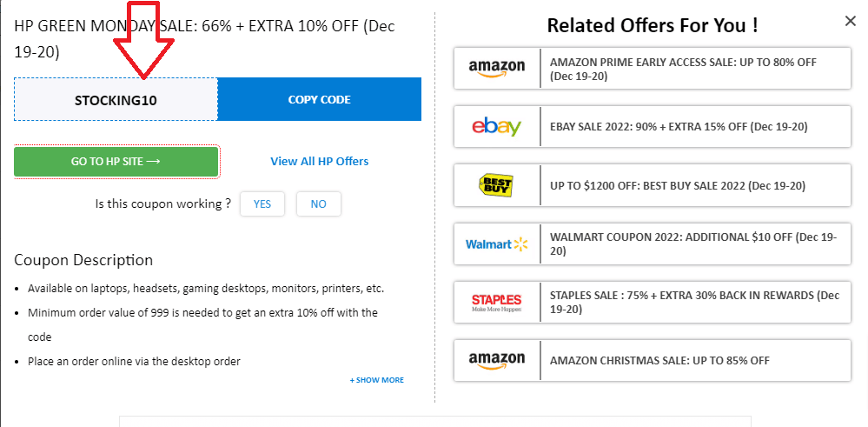Click the eBay logo icon

point(496,127)
